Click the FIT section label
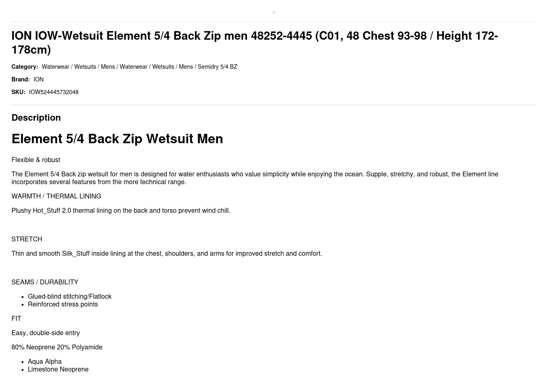544x392 pixels. click(16, 319)
